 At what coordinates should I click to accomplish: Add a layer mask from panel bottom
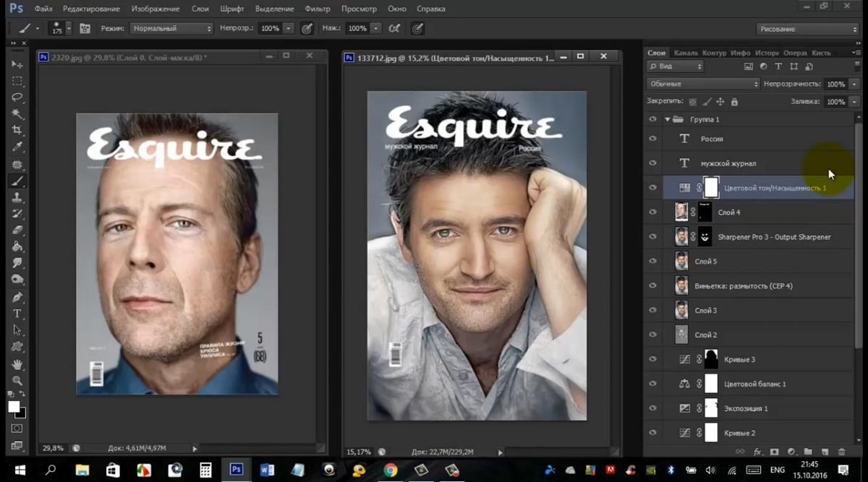(775, 452)
